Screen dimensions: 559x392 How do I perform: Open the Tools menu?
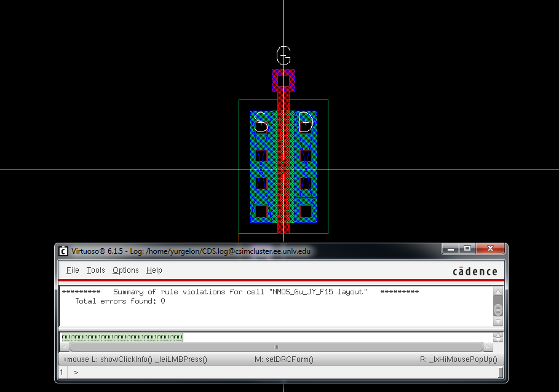[x=95, y=270]
